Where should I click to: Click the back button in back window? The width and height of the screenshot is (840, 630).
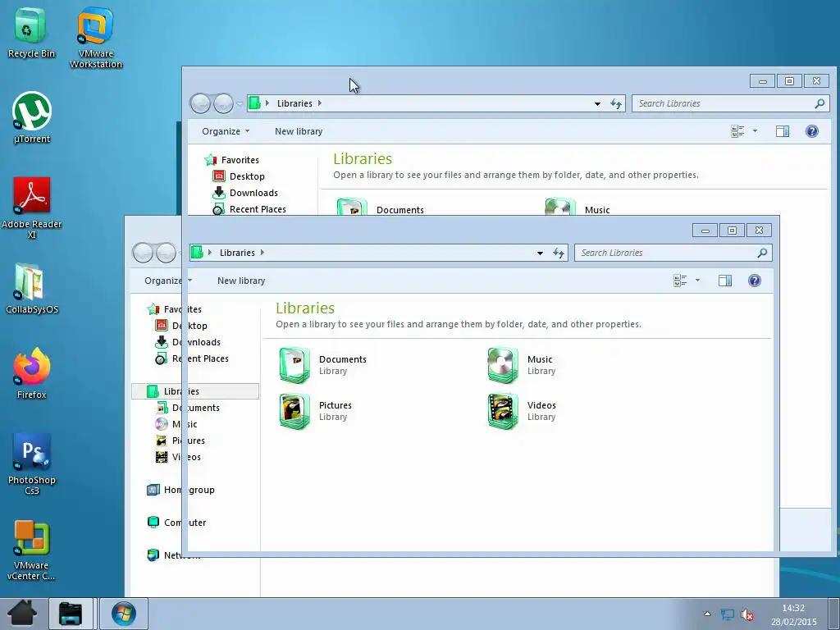(200, 103)
